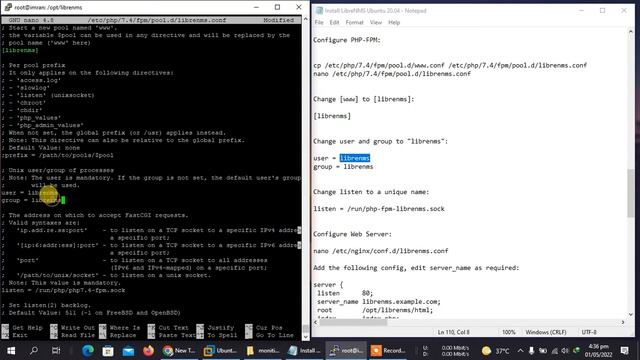Click 'Write Out' nano shortcut label
The height and width of the screenshot is (360, 640).
78,327
